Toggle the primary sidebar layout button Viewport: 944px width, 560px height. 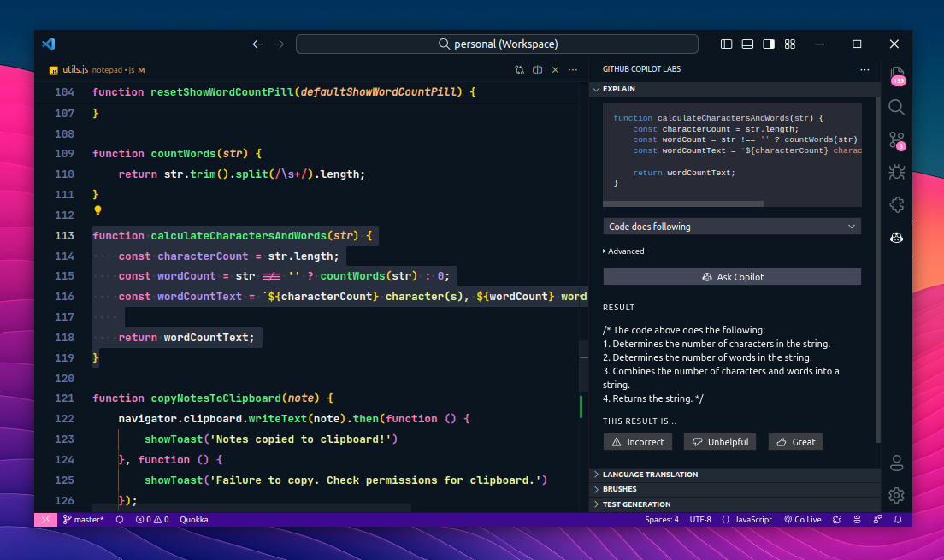coord(726,43)
